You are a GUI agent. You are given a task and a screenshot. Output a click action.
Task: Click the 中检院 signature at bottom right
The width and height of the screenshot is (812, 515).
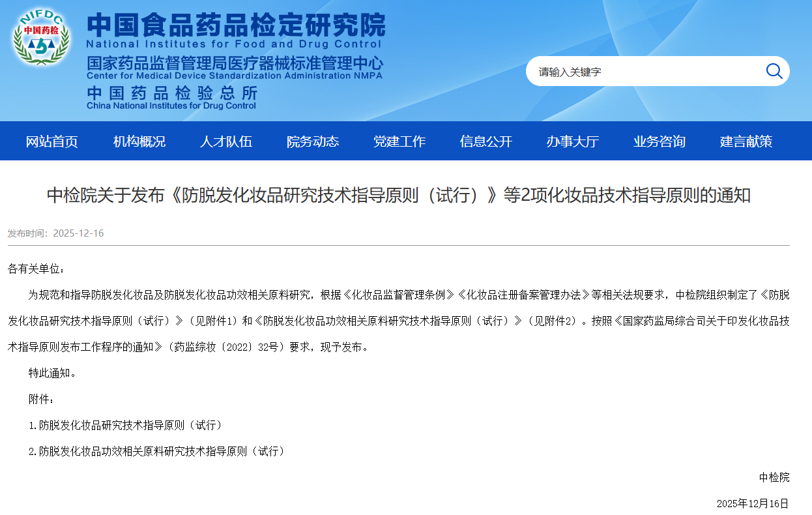774,477
